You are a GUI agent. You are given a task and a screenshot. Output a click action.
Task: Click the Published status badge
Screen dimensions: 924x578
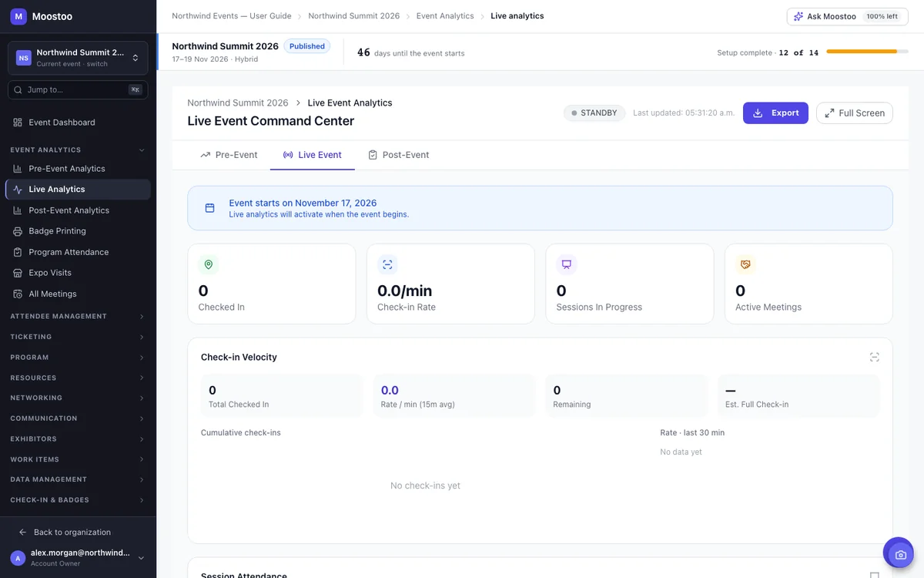(307, 46)
